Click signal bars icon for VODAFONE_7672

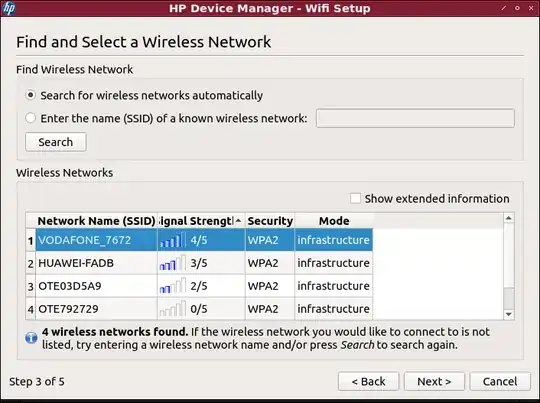pos(172,240)
